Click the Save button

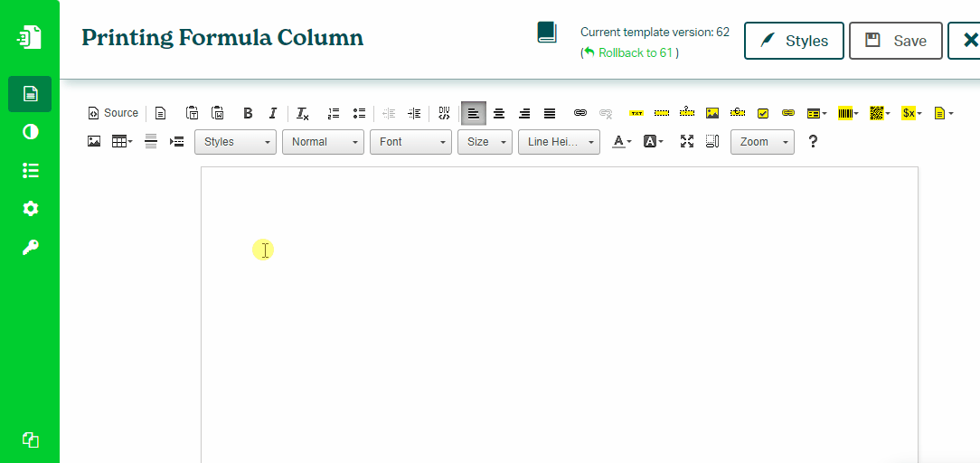coord(895,41)
